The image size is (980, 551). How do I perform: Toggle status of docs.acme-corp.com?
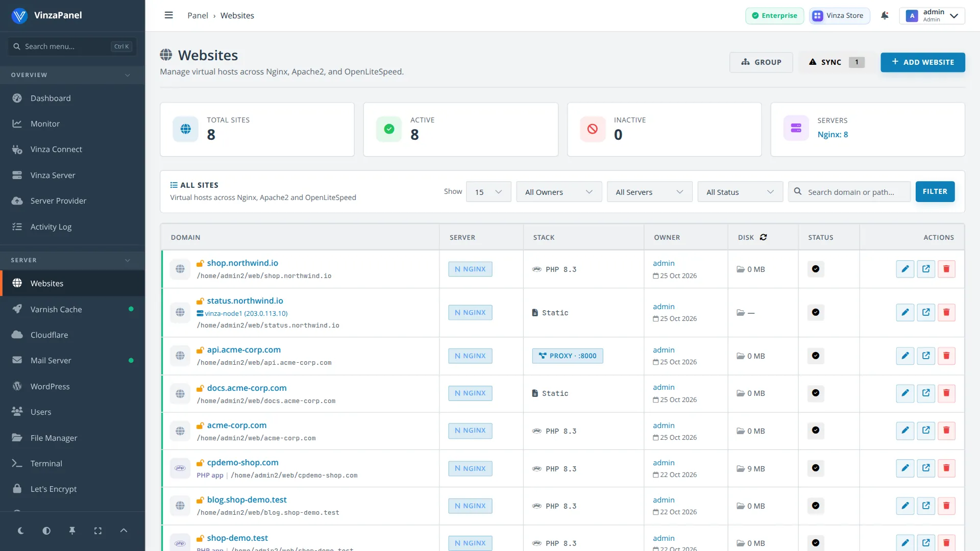point(816,393)
